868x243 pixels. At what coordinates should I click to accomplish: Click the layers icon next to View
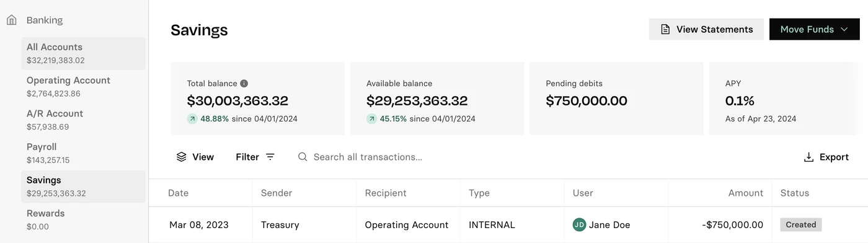(182, 157)
